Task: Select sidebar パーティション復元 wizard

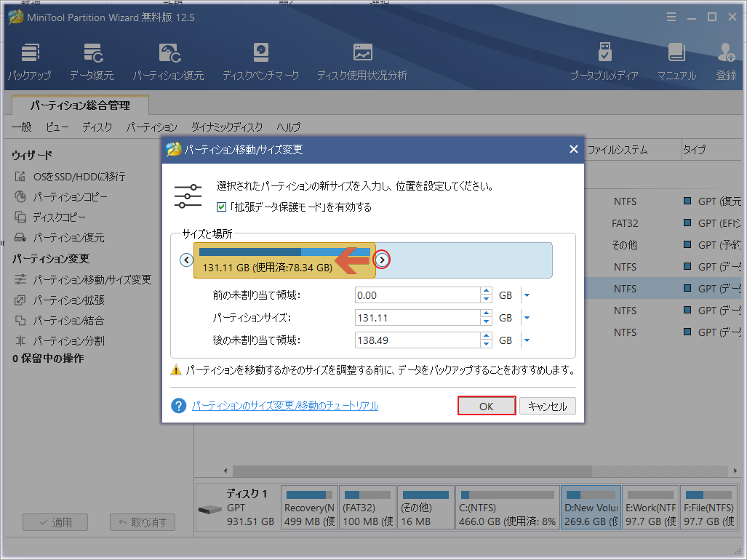Action: (59, 238)
